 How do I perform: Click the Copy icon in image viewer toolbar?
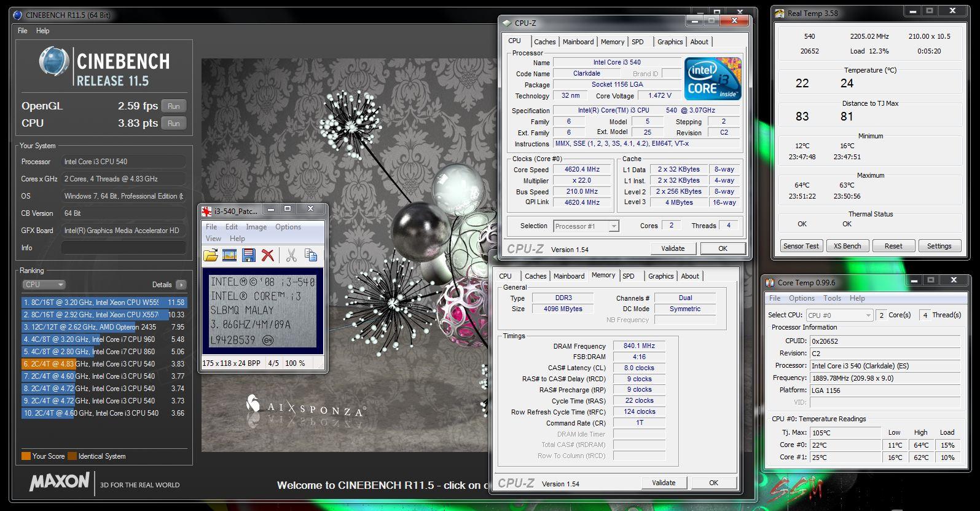point(311,255)
